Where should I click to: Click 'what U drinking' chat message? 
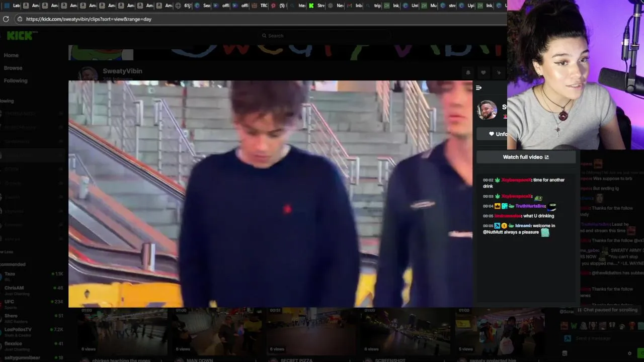[539, 216]
